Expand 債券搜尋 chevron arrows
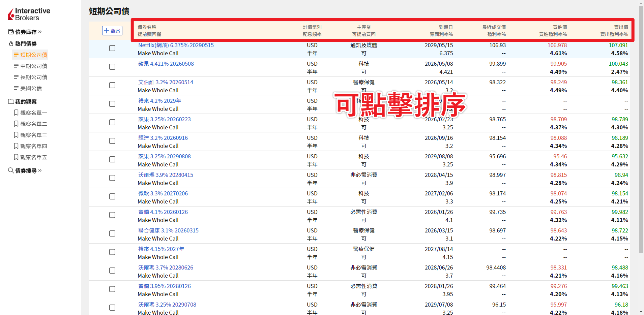The image size is (644, 315). point(40,170)
